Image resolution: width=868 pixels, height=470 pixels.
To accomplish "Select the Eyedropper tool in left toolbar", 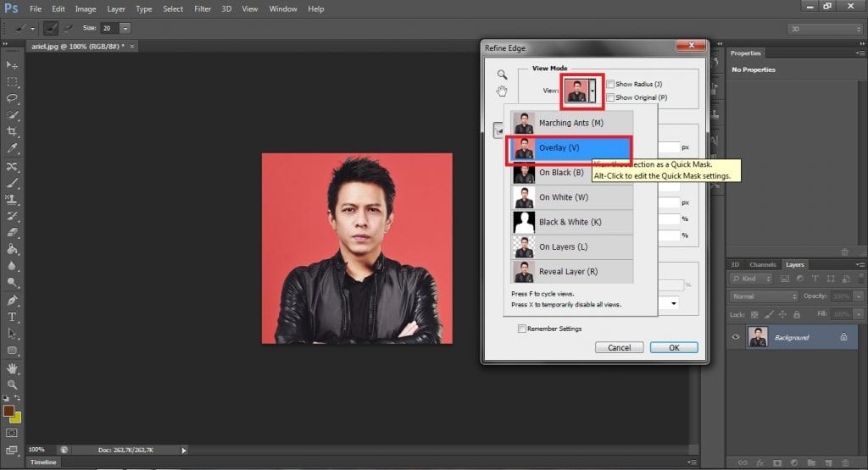I will (x=12, y=148).
